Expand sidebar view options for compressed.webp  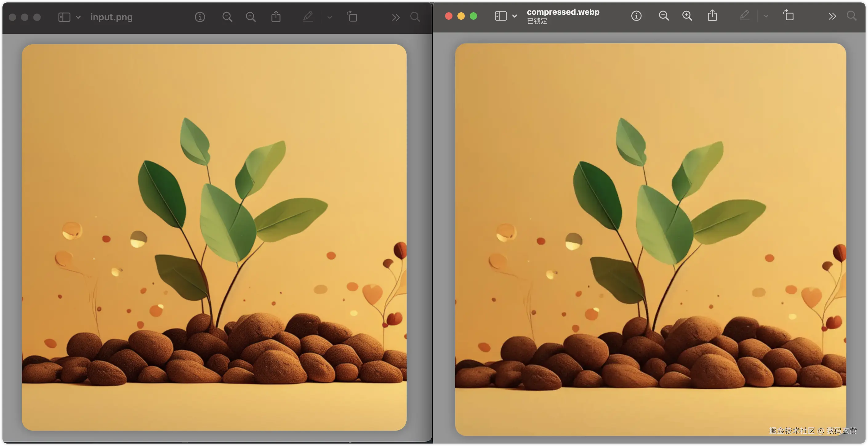click(x=515, y=16)
